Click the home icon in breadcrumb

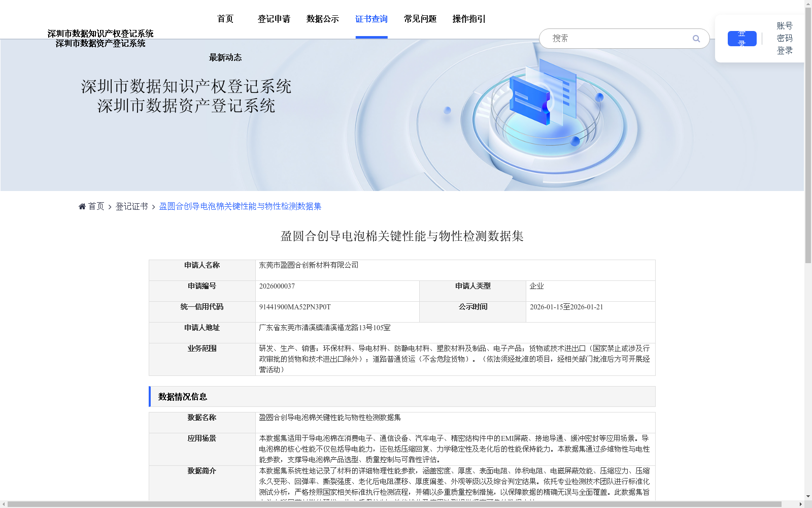coord(82,206)
